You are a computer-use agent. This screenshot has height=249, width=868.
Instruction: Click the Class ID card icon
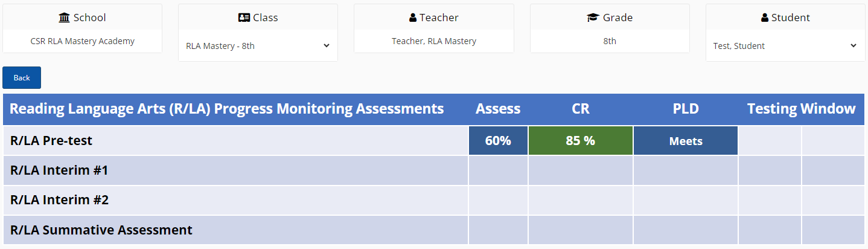tap(244, 18)
